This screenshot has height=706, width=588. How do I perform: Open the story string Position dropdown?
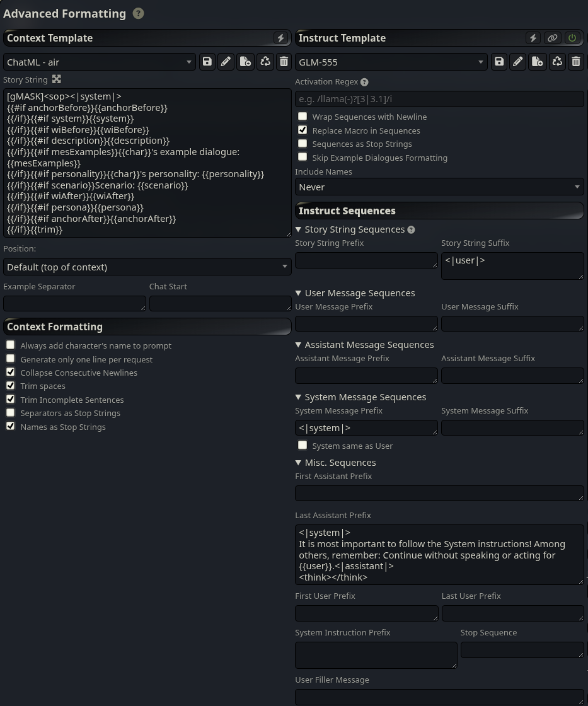click(147, 267)
